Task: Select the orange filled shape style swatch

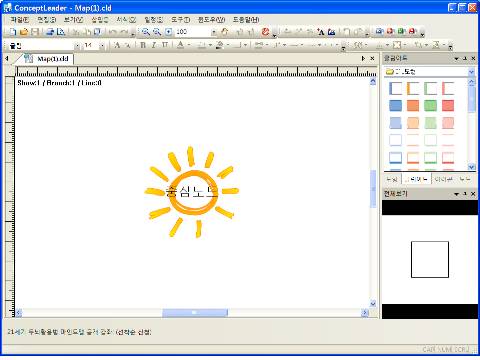Action: pos(413,106)
